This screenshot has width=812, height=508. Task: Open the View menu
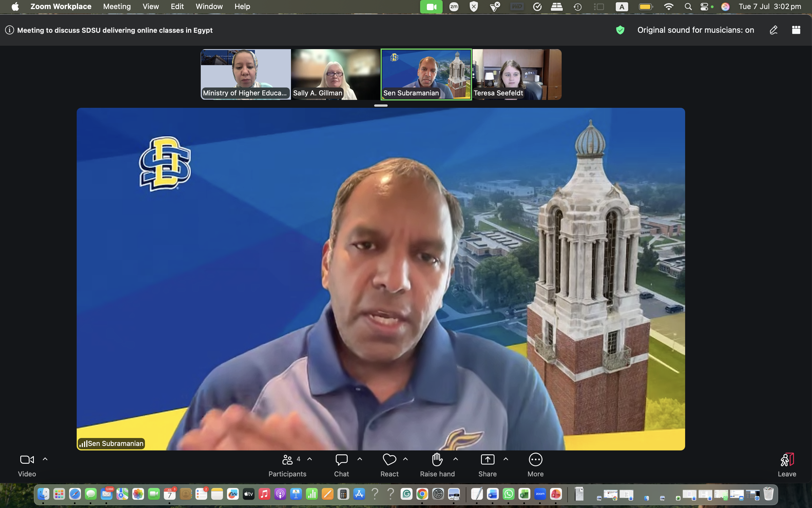151,7
